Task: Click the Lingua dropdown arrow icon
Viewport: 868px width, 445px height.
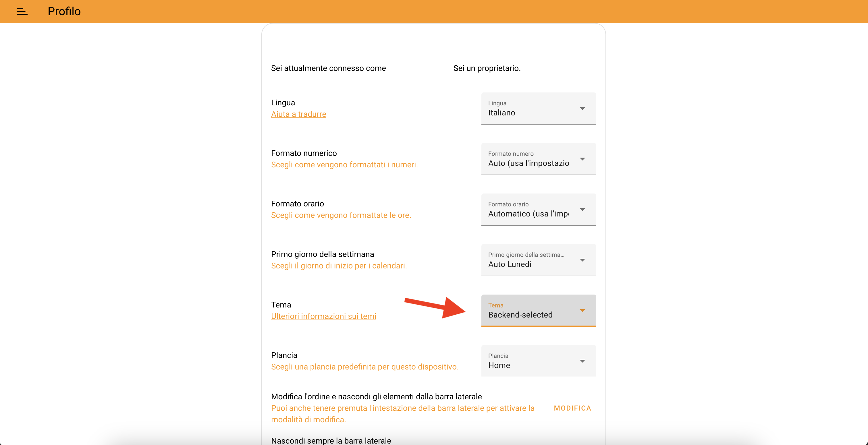Action: click(582, 109)
